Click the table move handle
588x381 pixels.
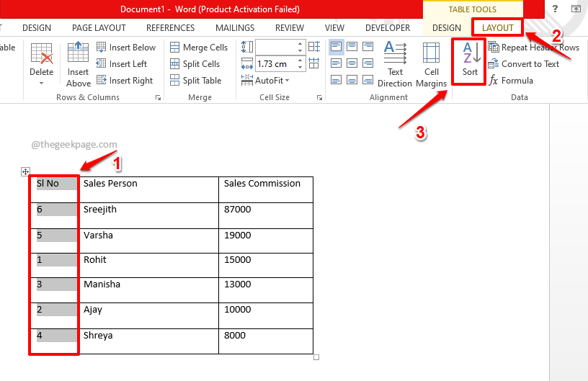(x=25, y=171)
